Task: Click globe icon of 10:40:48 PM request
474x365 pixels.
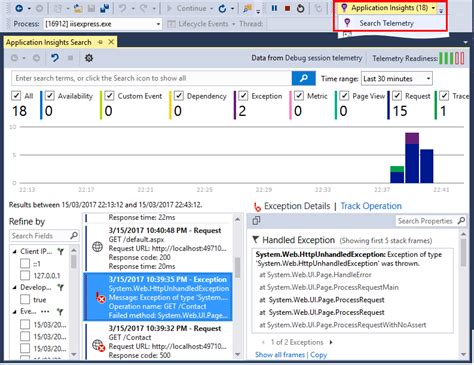Action: click(x=97, y=247)
